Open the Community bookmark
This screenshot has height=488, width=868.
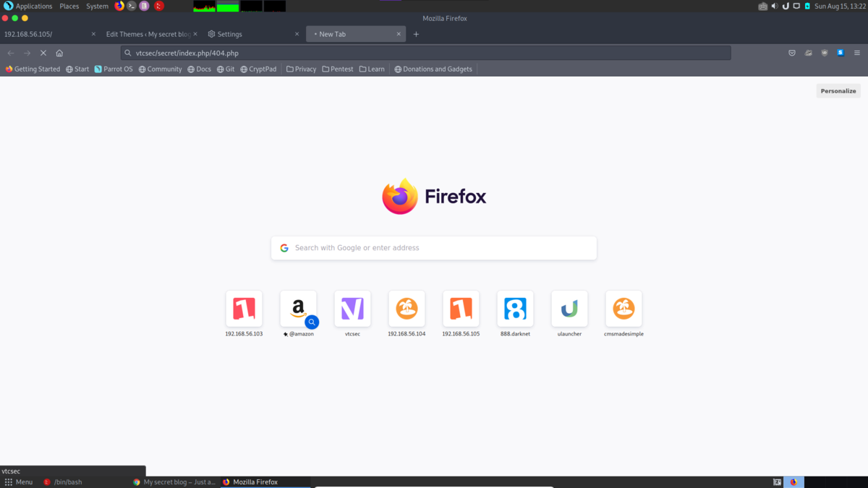(x=160, y=69)
